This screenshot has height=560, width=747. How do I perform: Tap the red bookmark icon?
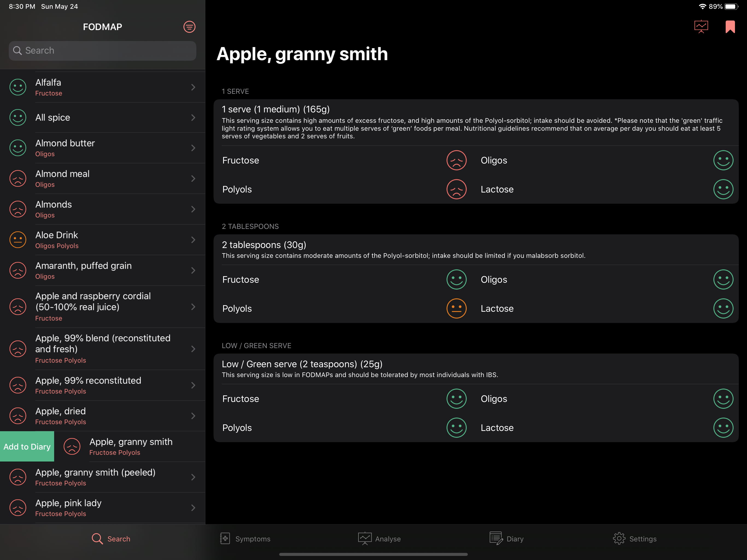730,27
